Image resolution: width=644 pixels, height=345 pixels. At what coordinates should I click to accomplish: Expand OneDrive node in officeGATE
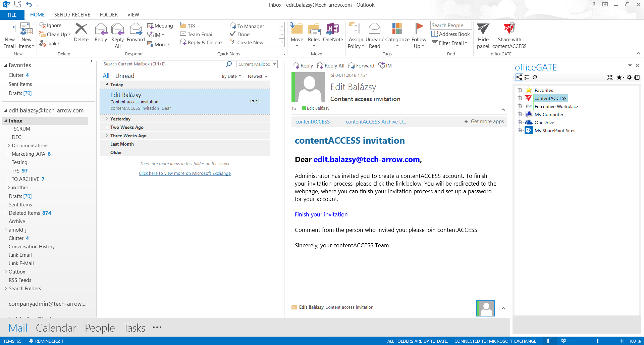520,122
